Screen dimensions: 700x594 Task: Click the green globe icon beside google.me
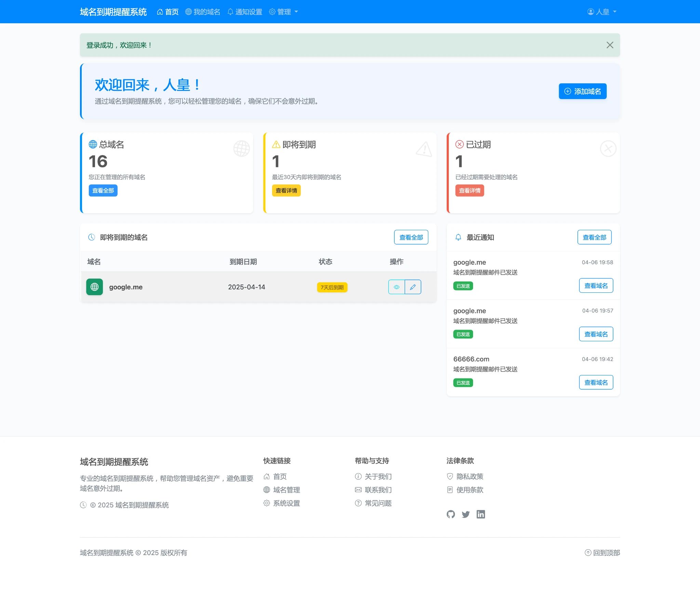(94, 287)
